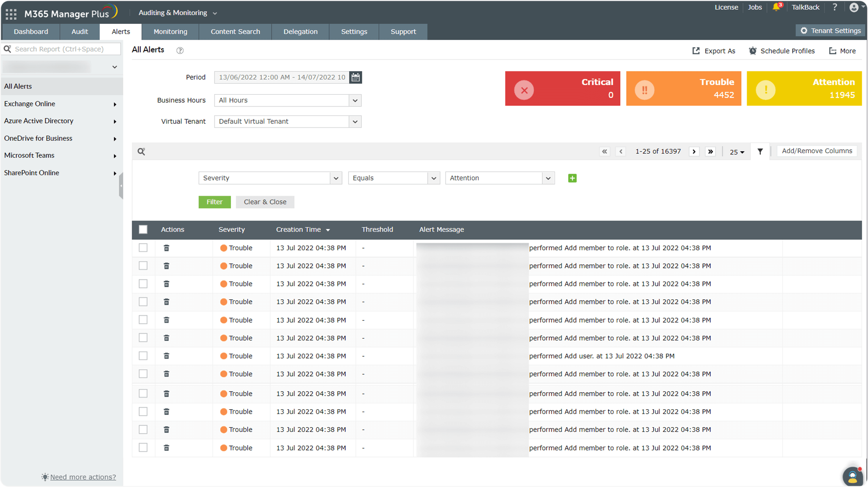Delete the first alert using the trash icon

(x=166, y=248)
